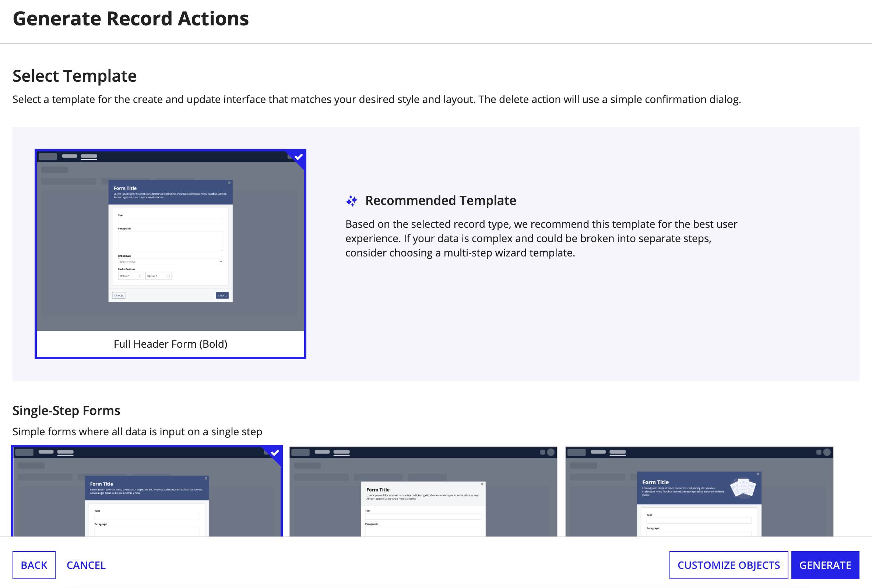
Task: Click the 'Select Template' heading
Action: (74, 76)
